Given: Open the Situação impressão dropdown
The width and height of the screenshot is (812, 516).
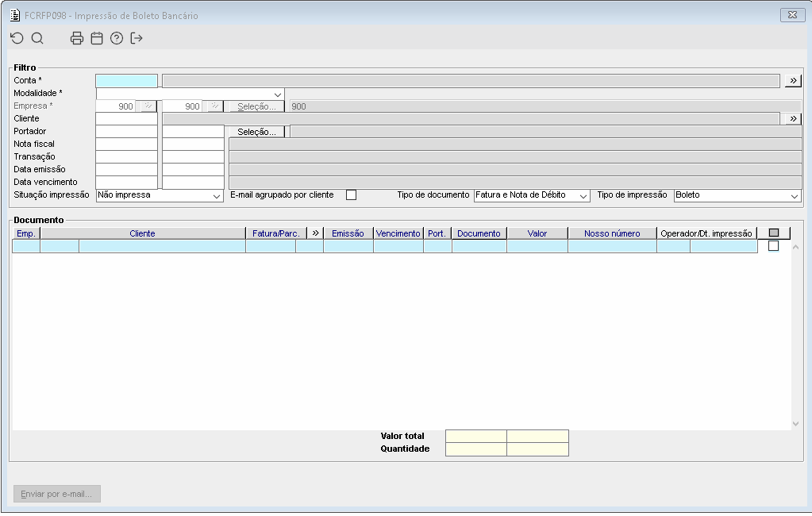Looking at the screenshot, I should coord(217,196).
